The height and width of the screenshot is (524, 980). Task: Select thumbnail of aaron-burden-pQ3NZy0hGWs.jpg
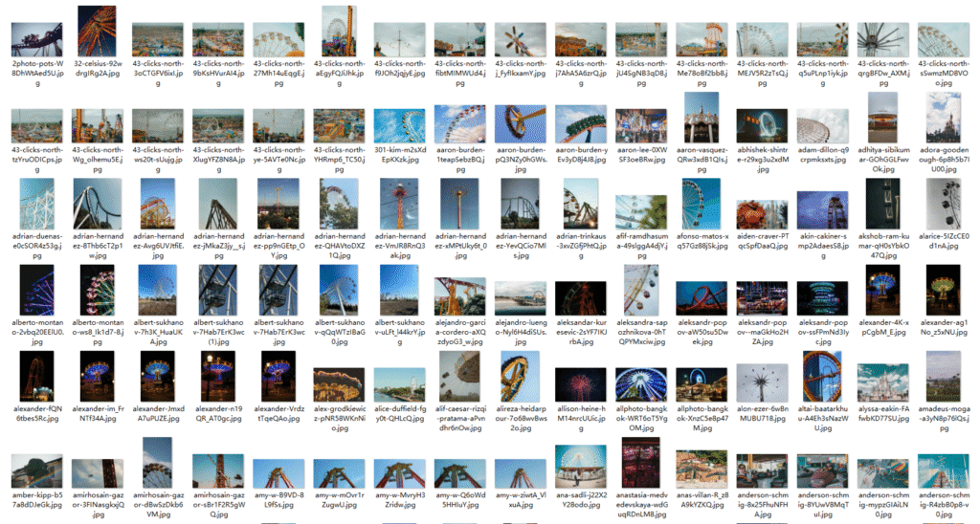pos(520,124)
